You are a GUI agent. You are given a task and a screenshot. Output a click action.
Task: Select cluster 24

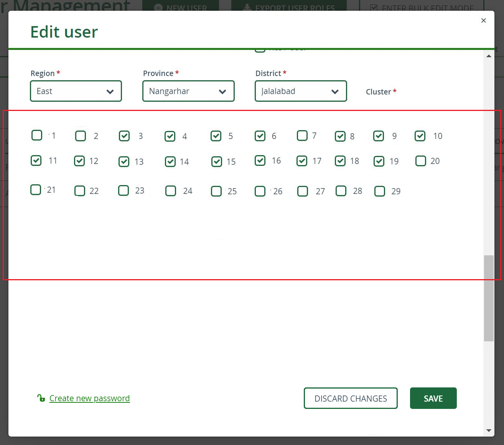[x=170, y=191]
